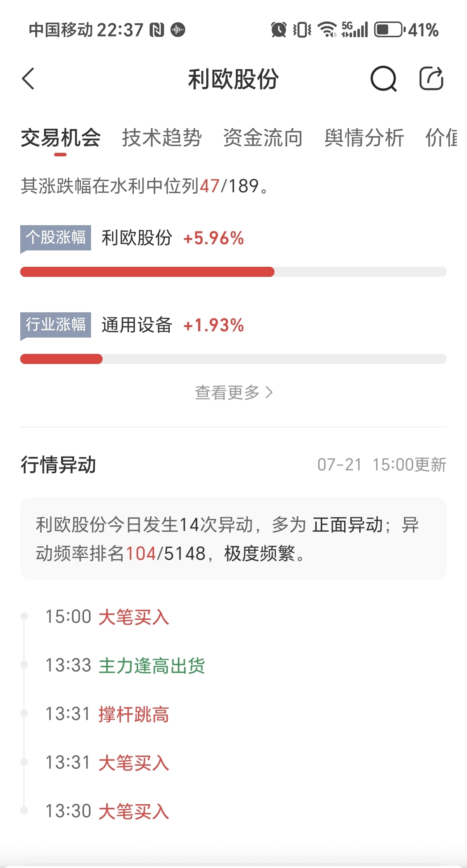467x868 pixels.
Task: Tap the share icon in header
Action: [431, 78]
